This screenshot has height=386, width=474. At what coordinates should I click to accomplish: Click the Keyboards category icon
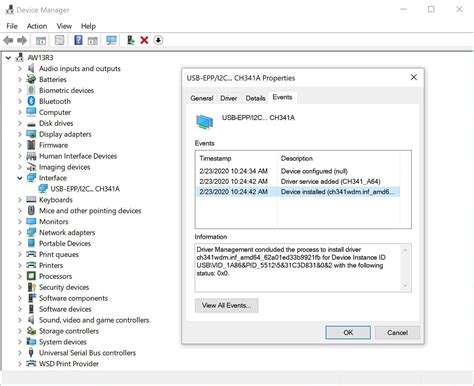point(31,199)
